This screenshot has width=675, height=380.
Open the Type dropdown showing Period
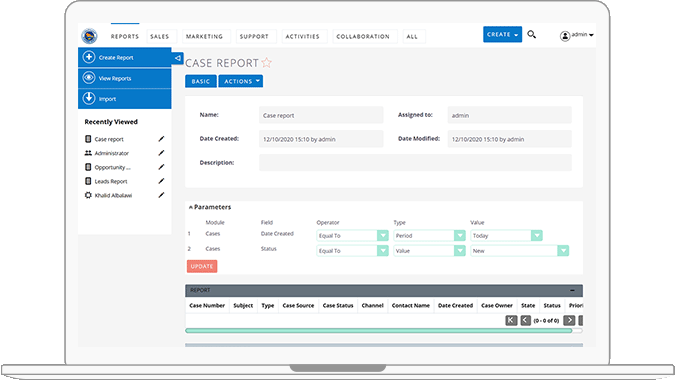460,235
